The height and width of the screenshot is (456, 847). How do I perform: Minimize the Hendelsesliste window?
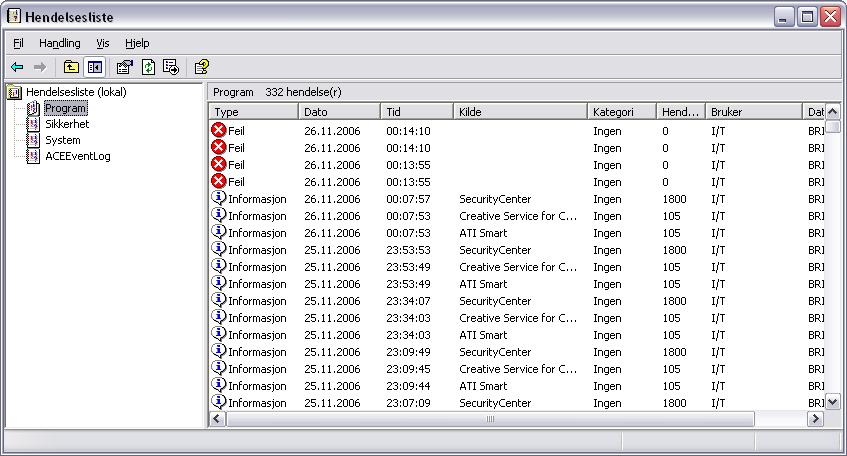tap(784, 17)
